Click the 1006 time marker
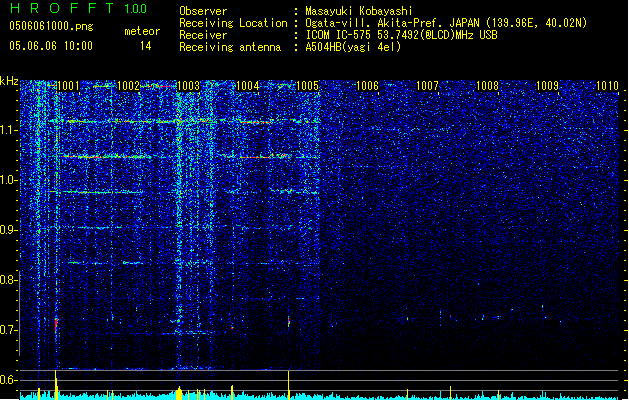 (x=367, y=86)
